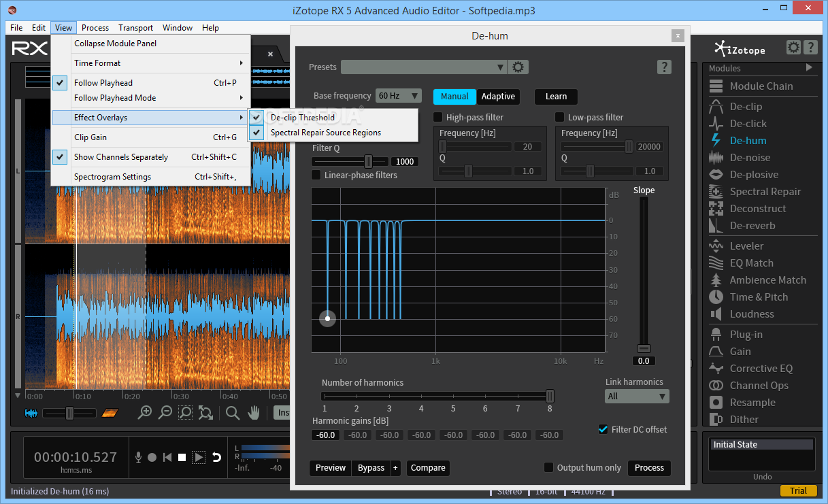828x504 pixels.
Task: Open the Deconstruct module
Action: click(758, 209)
